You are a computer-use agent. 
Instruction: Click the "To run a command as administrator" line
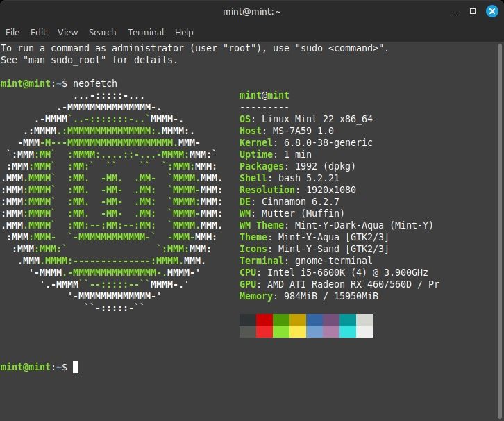(x=195, y=48)
